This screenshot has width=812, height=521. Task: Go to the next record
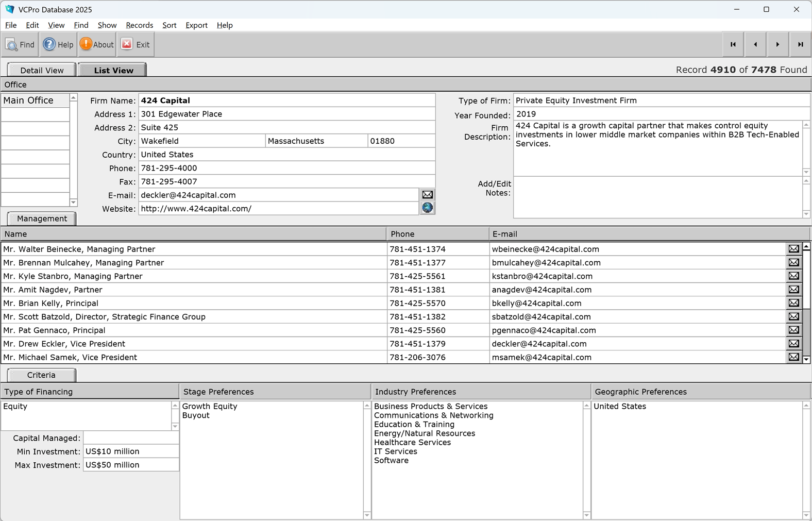[x=778, y=44]
